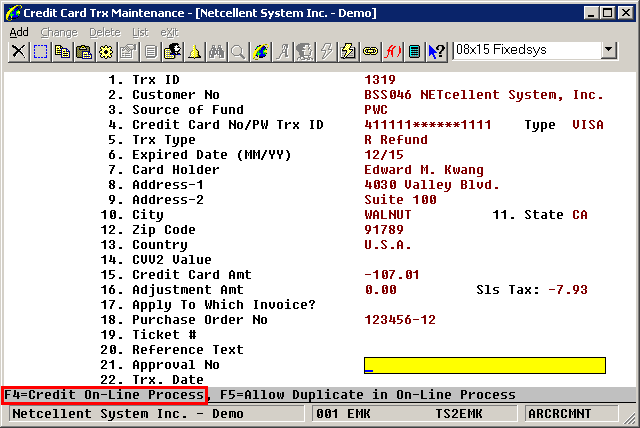The width and height of the screenshot is (640, 428).
Task: Click status bar entry TS2EMK
Action: click(x=459, y=414)
